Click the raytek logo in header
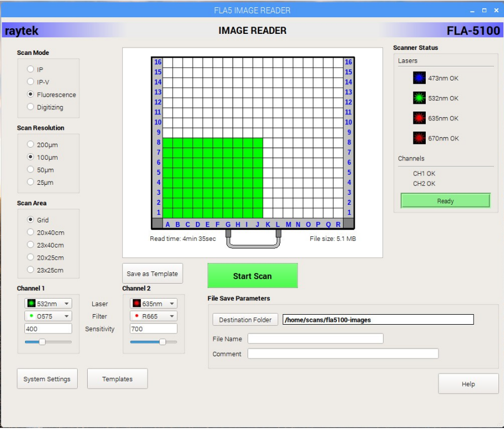The width and height of the screenshot is (504, 429). [22, 31]
